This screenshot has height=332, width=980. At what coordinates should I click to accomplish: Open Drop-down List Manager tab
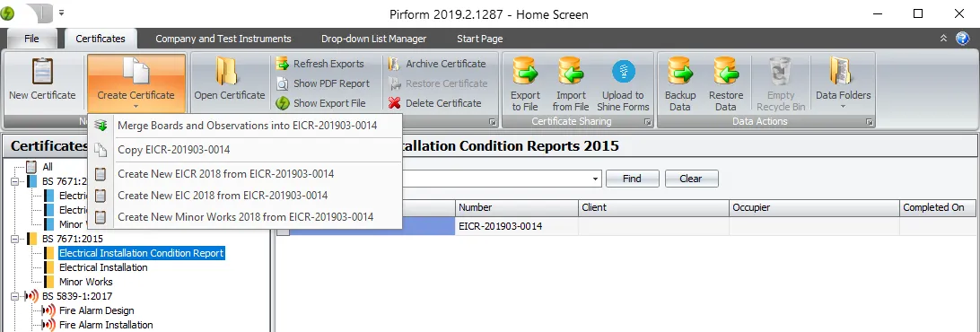(373, 39)
